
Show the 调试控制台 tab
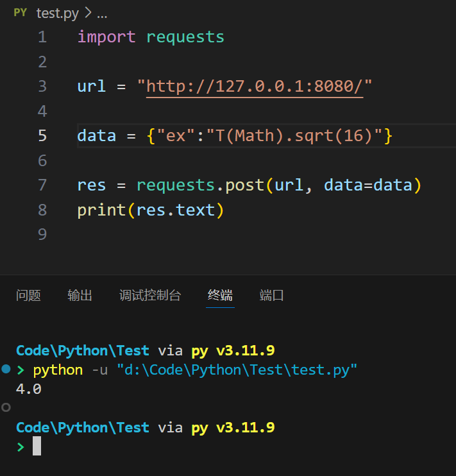(150, 295)
